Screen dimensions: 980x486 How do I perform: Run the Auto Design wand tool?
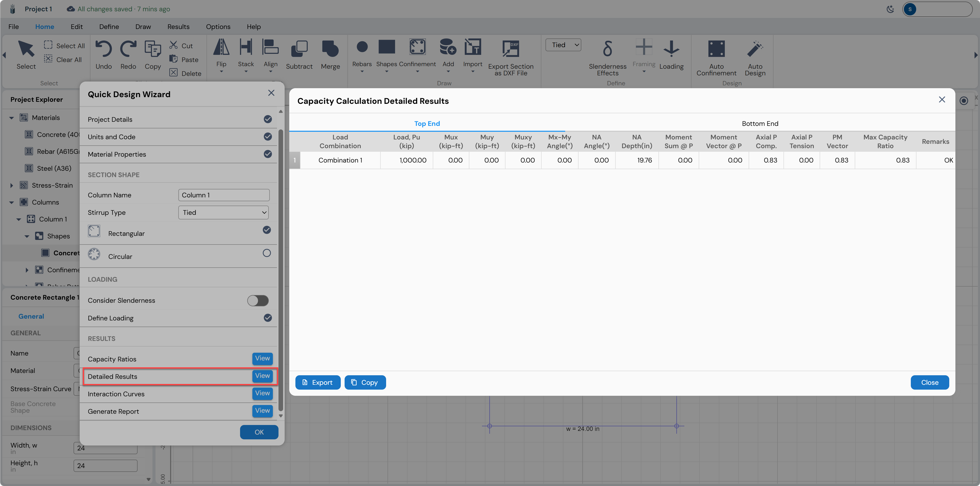point(755,49)
